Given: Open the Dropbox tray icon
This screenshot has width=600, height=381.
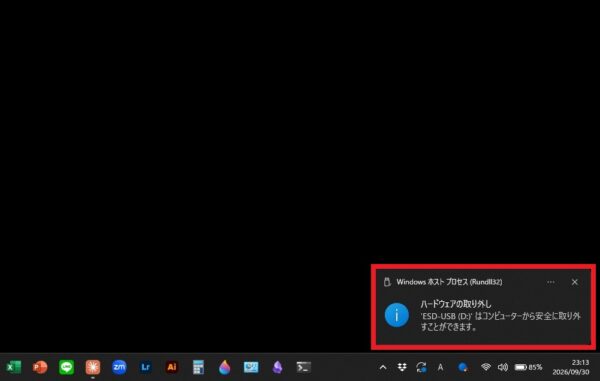Looking at the screenshot, I should click(x=402, y=368).
